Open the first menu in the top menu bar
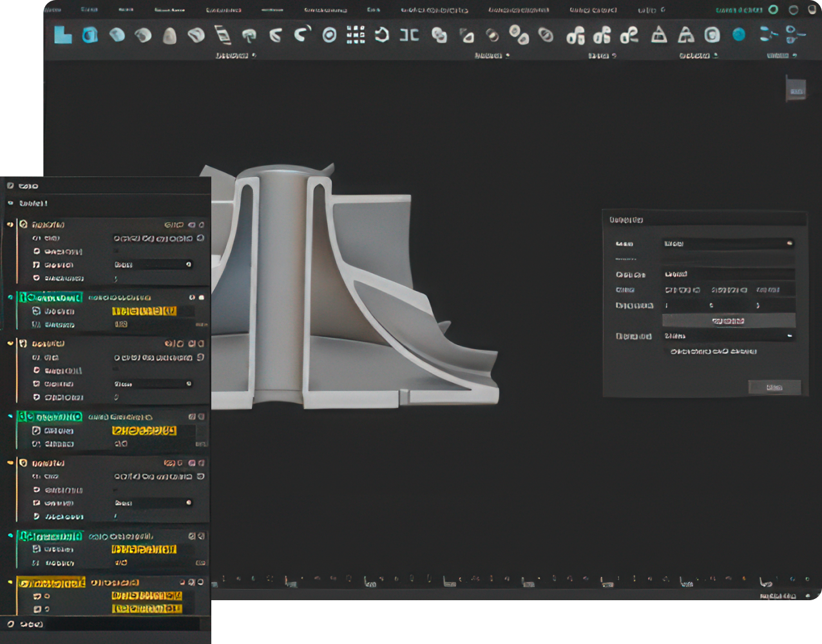This screenshot has width=822, height=644. [x=52, y=10]
